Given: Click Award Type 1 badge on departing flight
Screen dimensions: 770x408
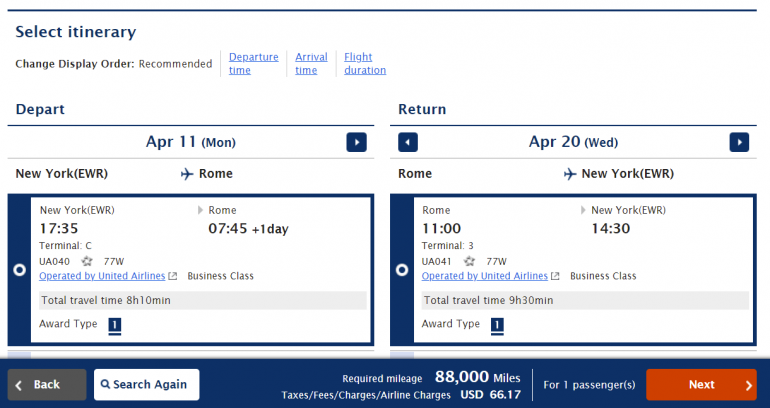Looking at the screenshot, I should [x=115, y=325].
